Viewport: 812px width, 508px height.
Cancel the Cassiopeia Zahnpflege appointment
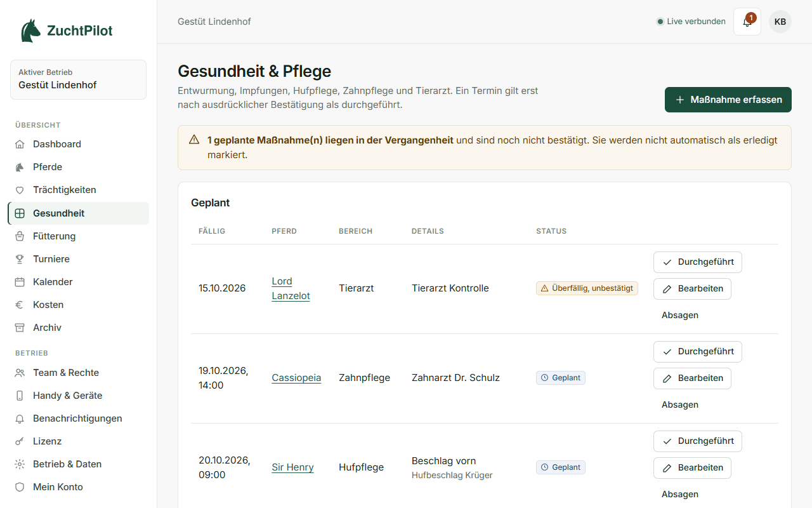680,404
